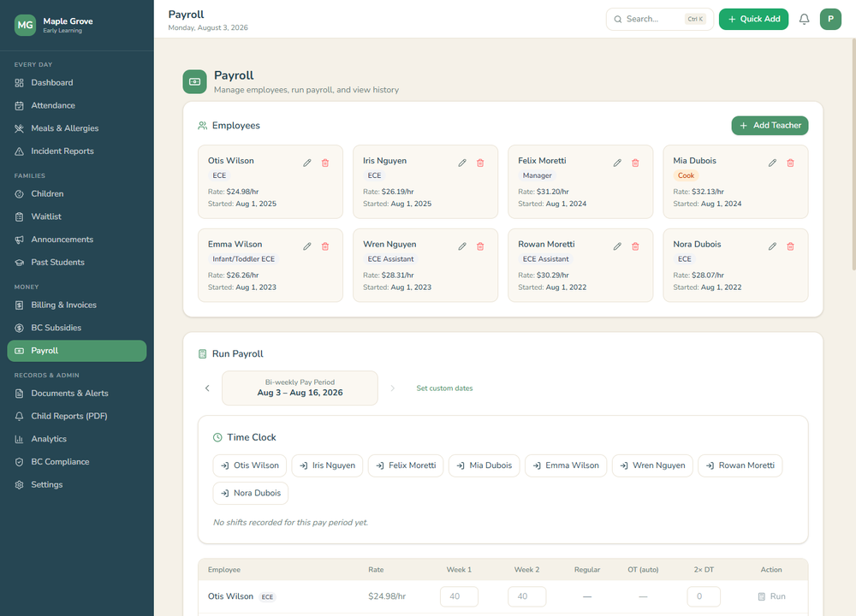
Task: Edit Emma Wilson with the pencil icon
Action: point(307,246)
